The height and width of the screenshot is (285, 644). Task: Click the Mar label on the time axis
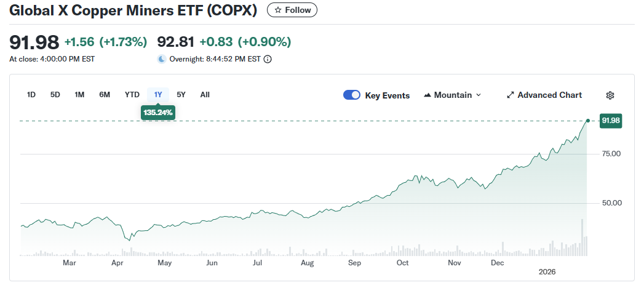click(x=69, y=263)
